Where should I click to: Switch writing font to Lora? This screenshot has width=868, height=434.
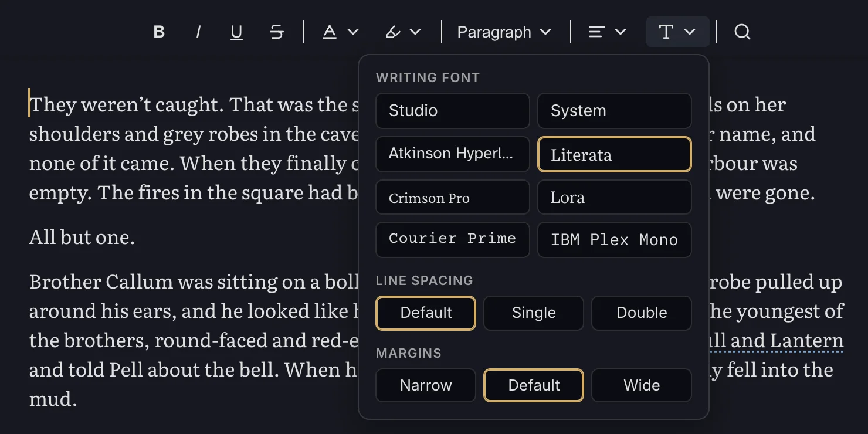[615, 197]
